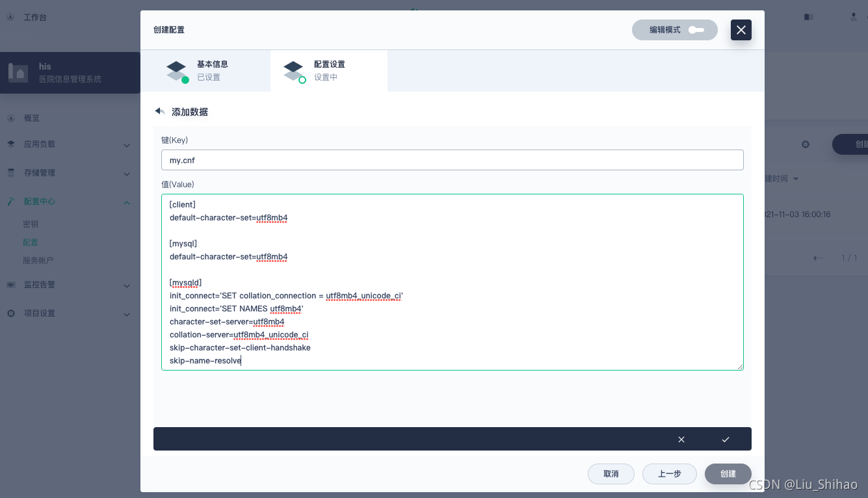Screen dimensions: 868x498
Task: Cancel adding data with the X icon
Action: point(681,439)
